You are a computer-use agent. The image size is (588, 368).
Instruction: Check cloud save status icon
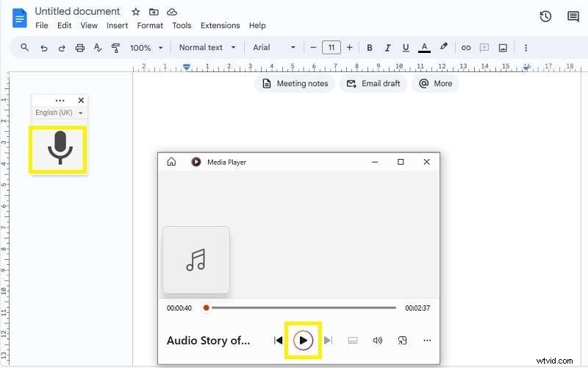click(172, 12)
